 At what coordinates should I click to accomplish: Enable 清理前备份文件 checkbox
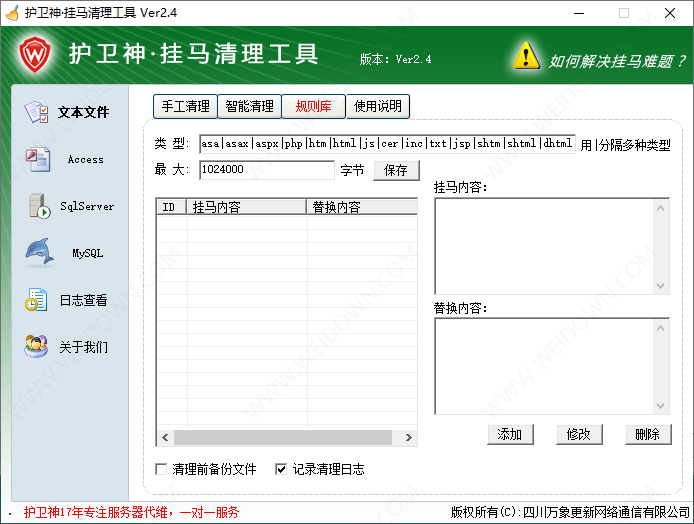click(x=161, y=469)
